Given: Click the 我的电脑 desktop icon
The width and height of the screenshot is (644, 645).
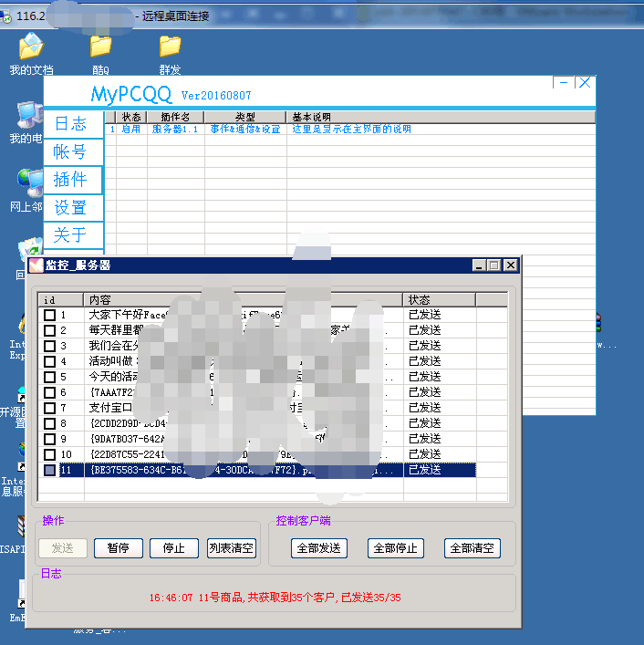Looking at the screenshot, I should pos(29,116).
